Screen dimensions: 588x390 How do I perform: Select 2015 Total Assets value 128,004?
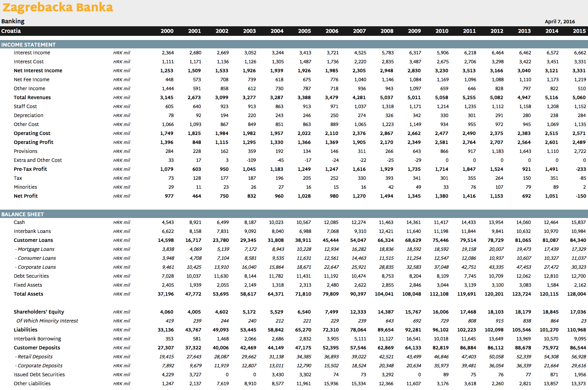point(577,294)
